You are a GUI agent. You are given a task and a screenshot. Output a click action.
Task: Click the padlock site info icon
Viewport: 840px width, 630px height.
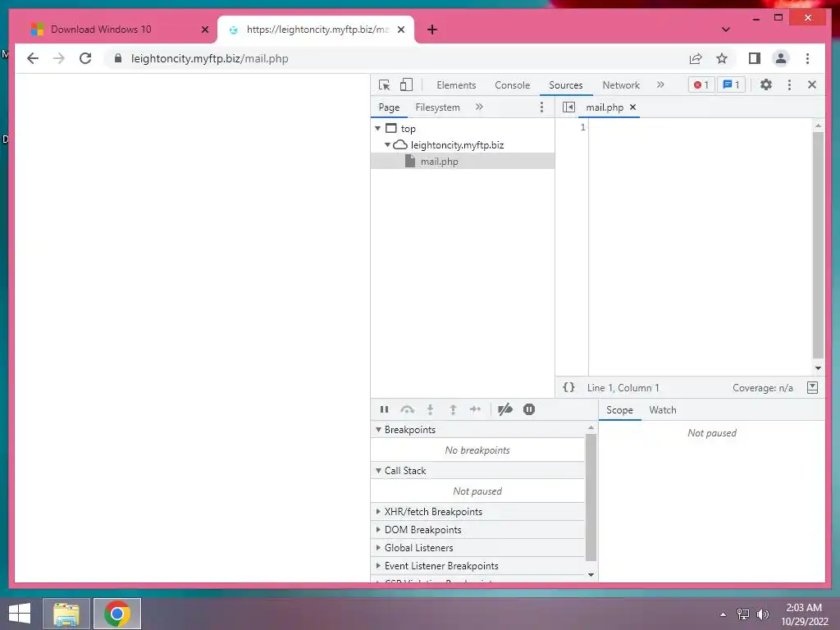click(118, 58)
